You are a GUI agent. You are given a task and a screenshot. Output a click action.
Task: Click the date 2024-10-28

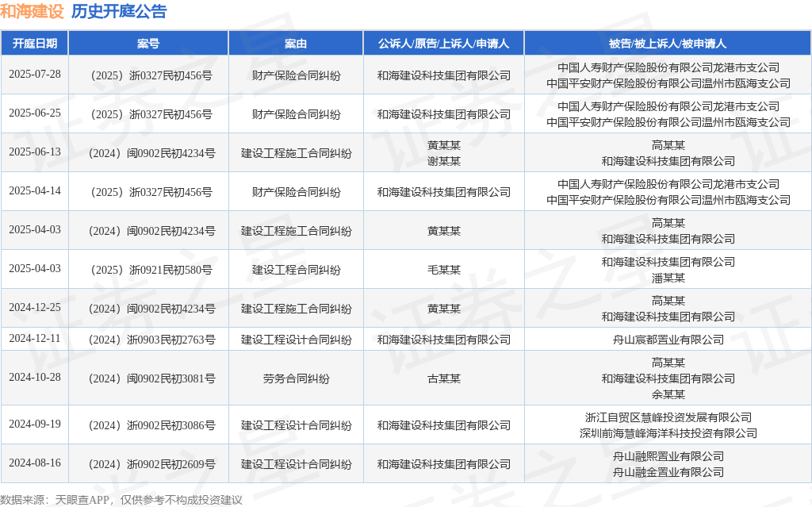pos(35,378)
